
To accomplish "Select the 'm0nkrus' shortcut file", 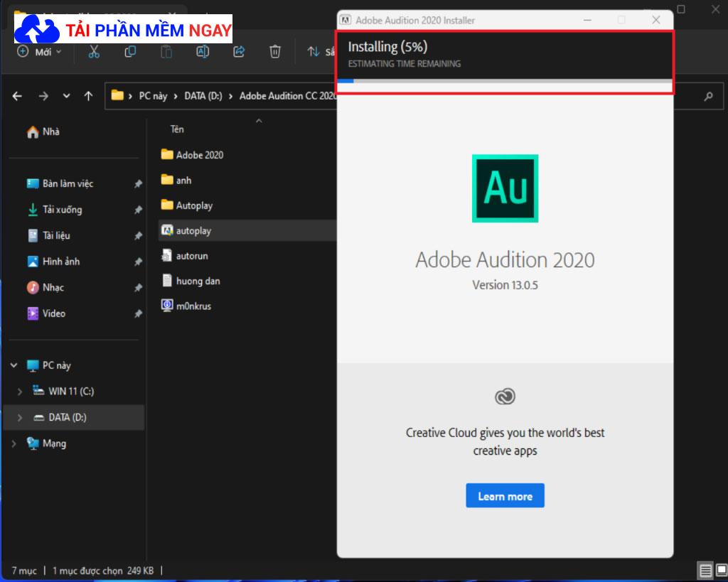I will pyautogui.click(x=193, y=306).
